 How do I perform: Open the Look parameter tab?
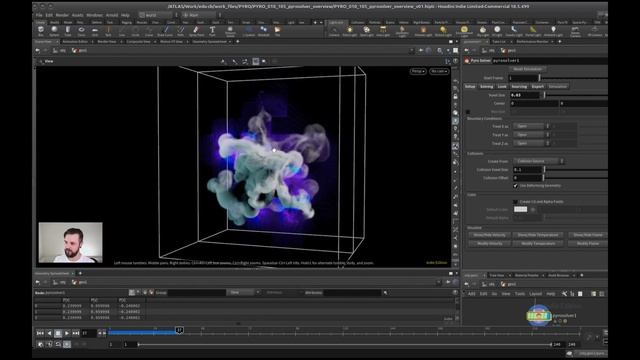point(502,87)
